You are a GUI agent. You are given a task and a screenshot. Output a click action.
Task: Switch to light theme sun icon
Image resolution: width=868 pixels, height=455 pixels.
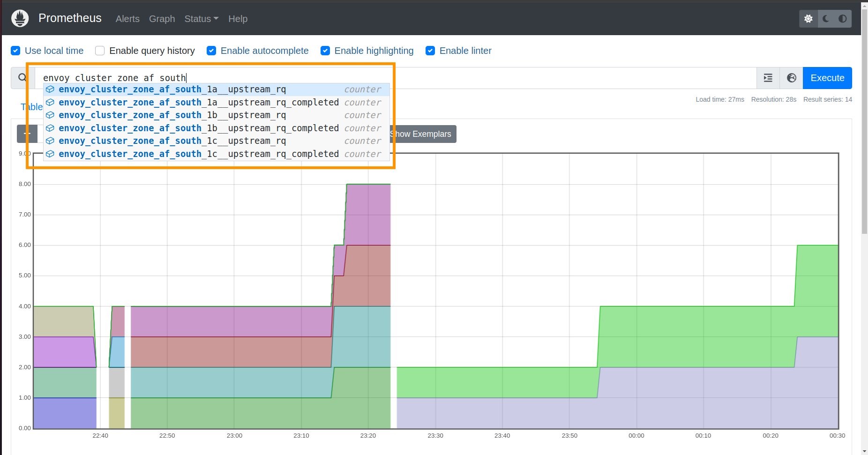coord(808,19)
